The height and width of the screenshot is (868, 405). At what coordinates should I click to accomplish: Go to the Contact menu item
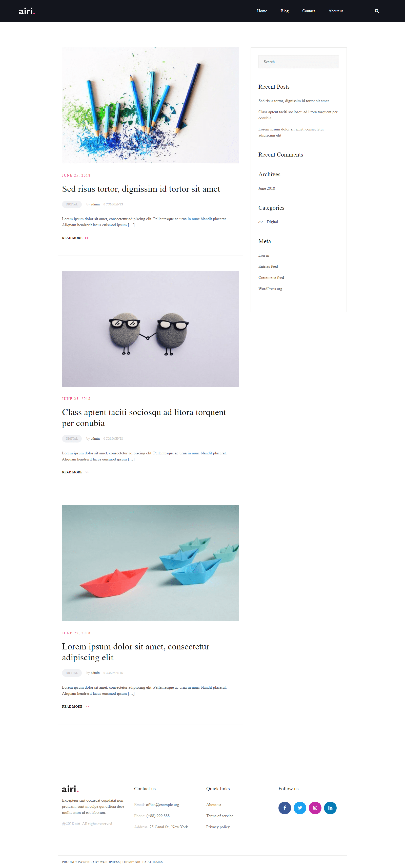(x=308, y=11)
